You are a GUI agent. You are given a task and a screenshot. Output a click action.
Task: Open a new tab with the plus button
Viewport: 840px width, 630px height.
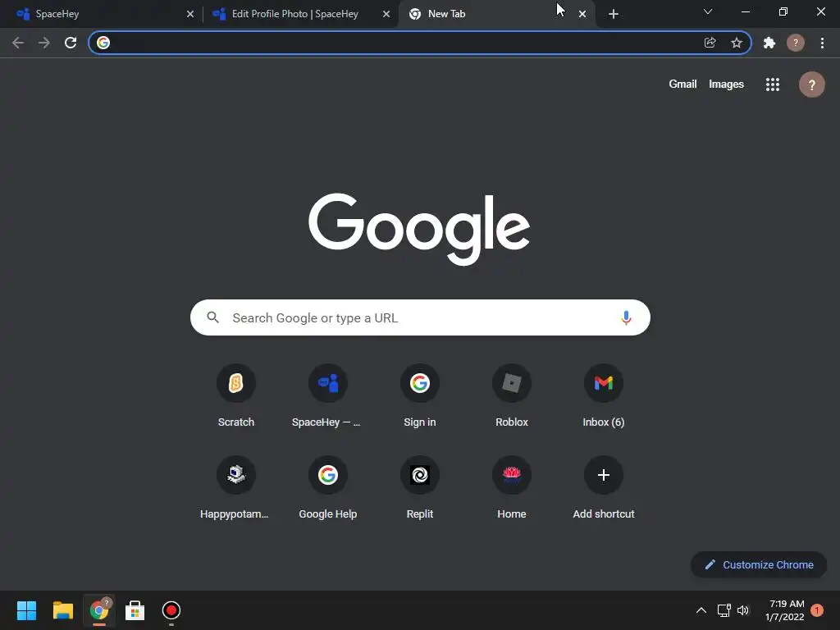coord(614,14)
